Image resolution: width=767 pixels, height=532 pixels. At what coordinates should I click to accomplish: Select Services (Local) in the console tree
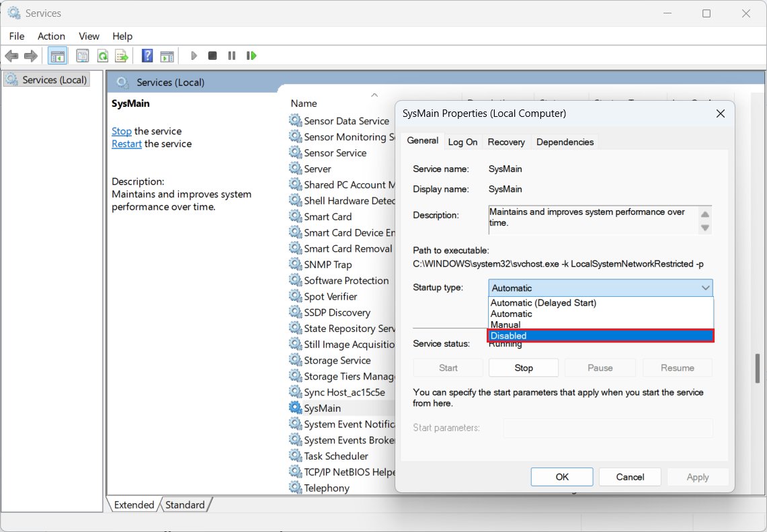coord(54,80)
